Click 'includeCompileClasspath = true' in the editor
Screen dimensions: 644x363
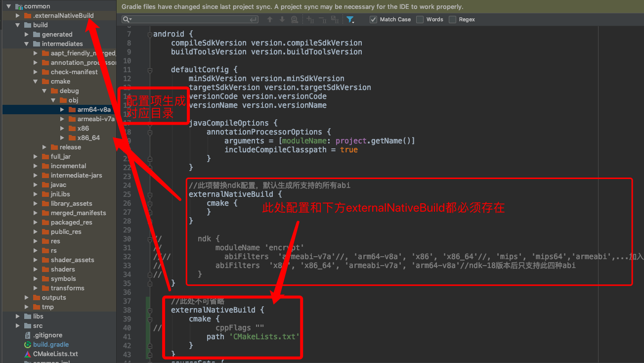point(291,150)
